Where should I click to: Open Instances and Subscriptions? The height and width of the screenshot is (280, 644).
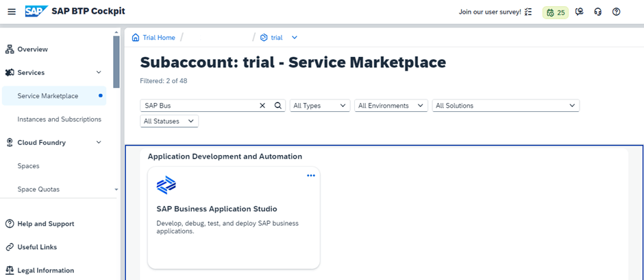[x=59, y=119]
